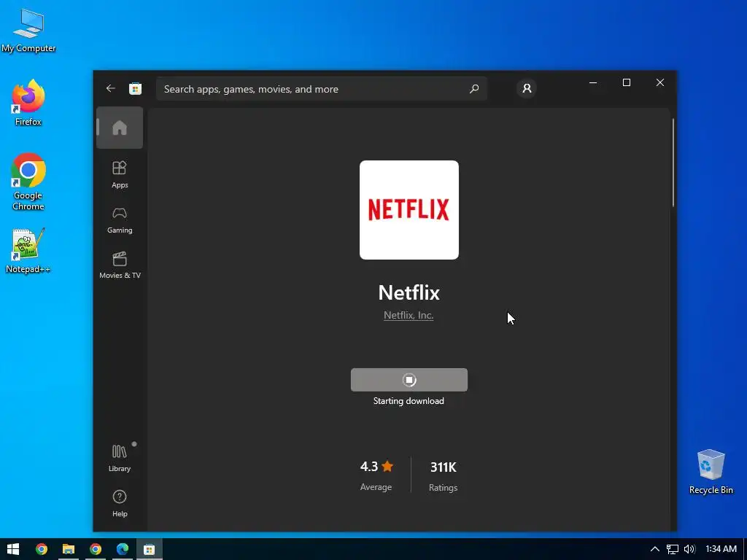The height and width of the screenshot is (560, 747).
Task: Select the Google Chrome desktop shortcut
Action: (x=28, y=182)
